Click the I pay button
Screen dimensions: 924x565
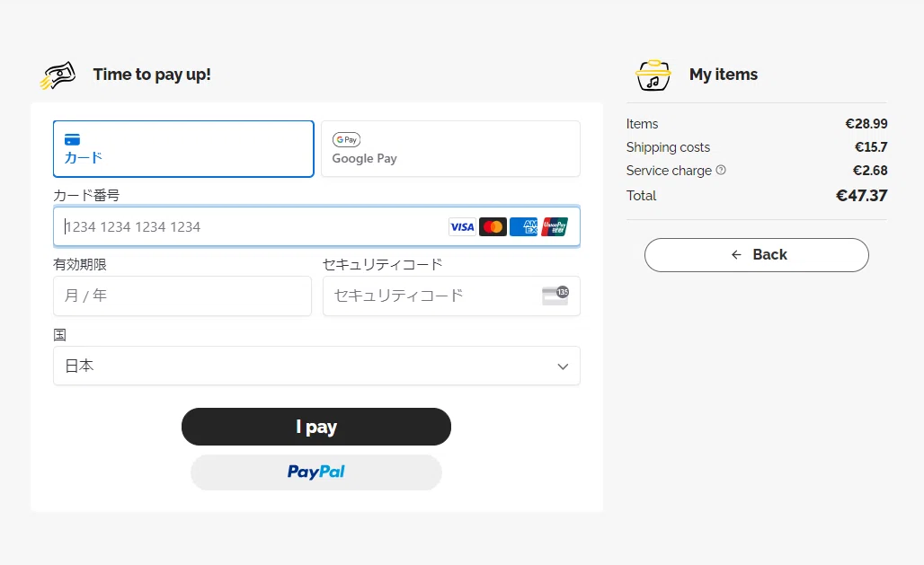click(x=316, y=427)
